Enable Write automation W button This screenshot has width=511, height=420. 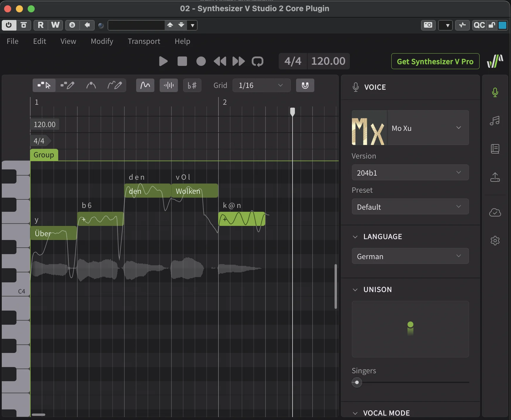point(55,25)
